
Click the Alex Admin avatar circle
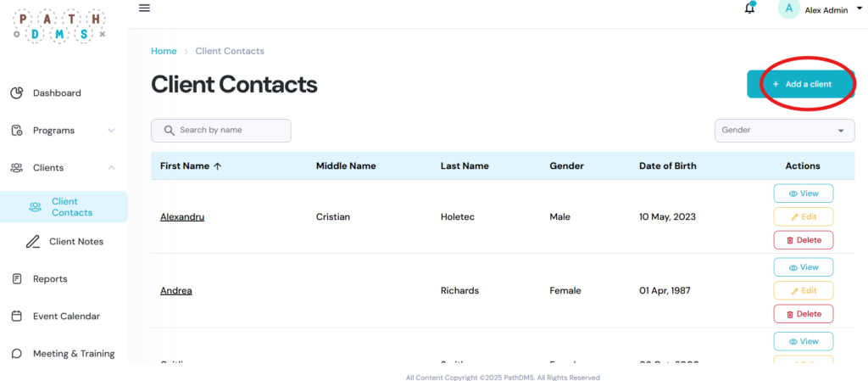pos(788,8)
